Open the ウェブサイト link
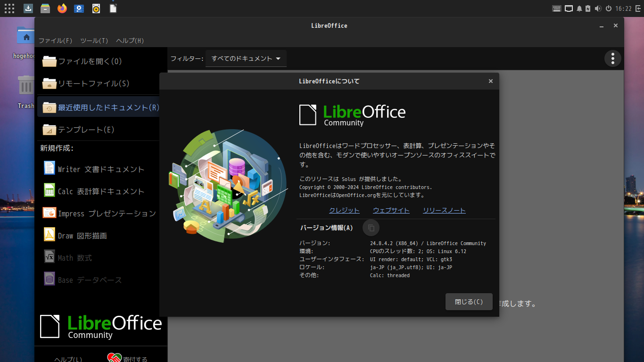Image resolution: width=644 pixels, height=362 pixels. (x=391, y=210)
